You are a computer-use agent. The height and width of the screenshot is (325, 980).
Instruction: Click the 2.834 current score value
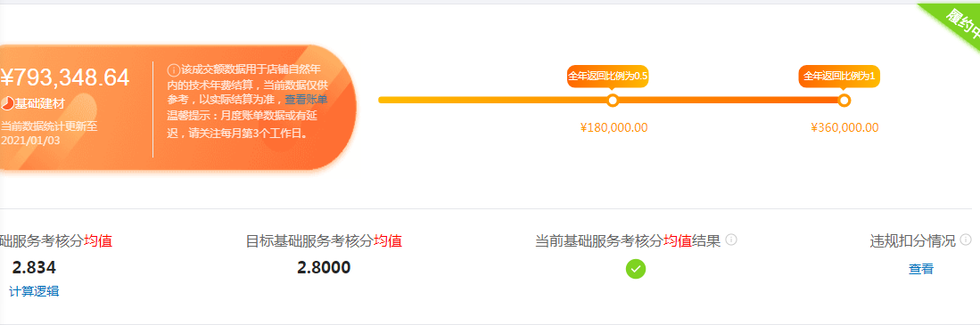click(x=34, y=268)
